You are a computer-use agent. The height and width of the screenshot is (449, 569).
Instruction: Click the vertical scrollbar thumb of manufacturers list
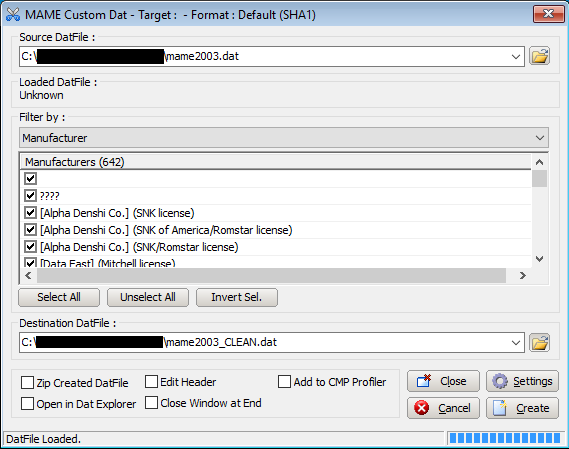point(540,179)
